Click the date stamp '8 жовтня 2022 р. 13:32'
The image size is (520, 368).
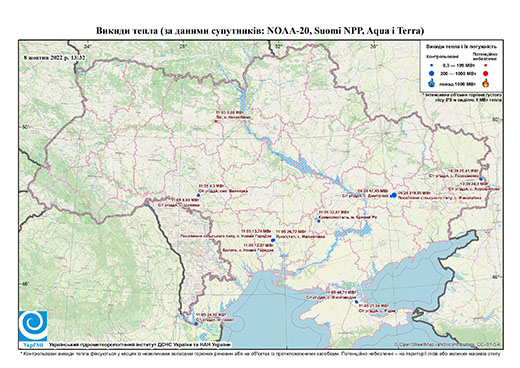click(54, 57)
